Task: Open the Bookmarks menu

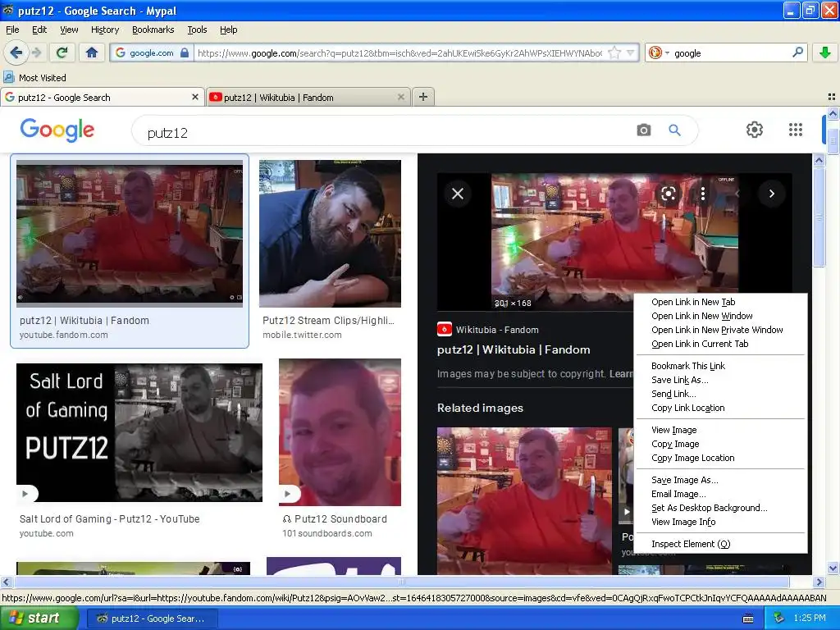Action: click(153, 30)
